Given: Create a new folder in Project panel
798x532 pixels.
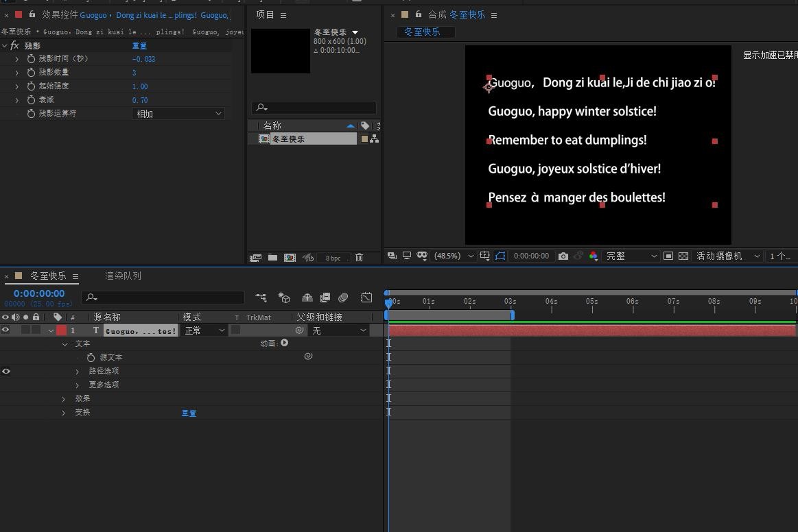Looking at the screenshot, I should pos(273,258).
